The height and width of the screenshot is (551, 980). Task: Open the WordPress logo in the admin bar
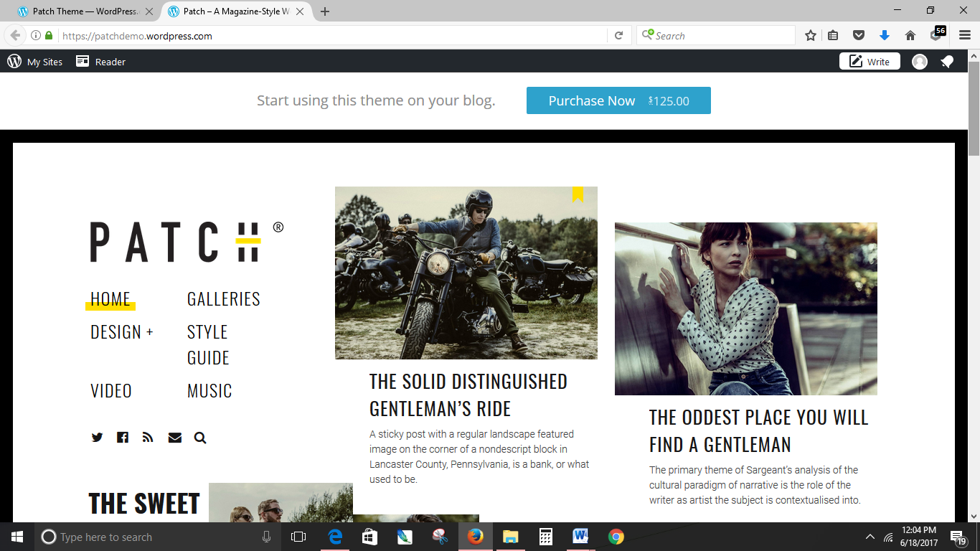click(13, 61)
